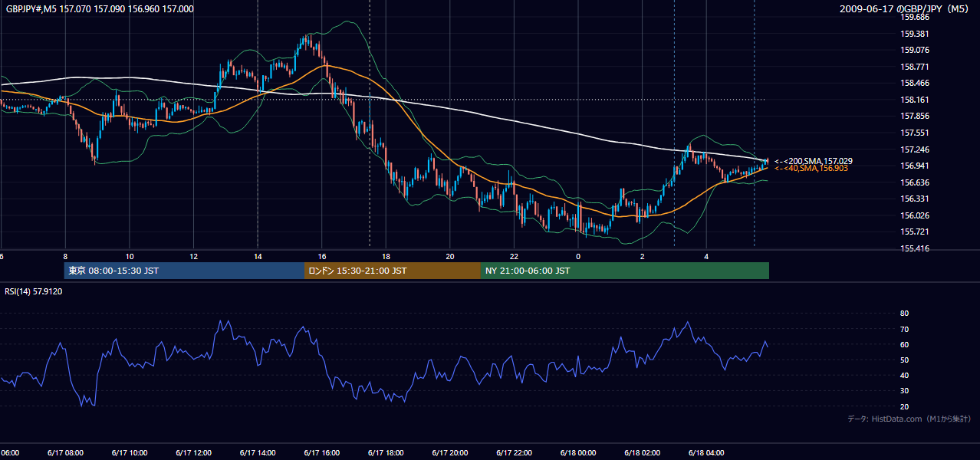Click hour label 10 under price chart

(x=130, y=257)
